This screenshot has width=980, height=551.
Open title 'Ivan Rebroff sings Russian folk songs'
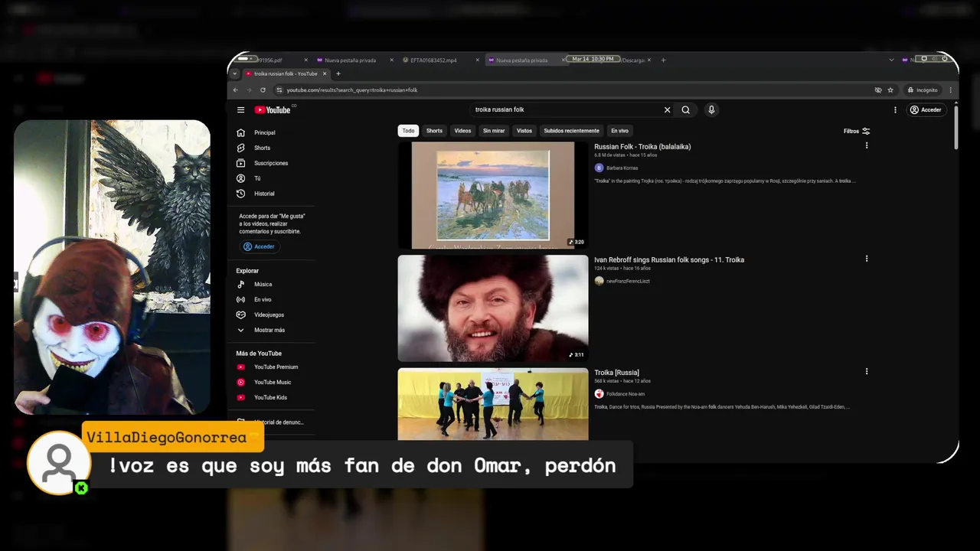(669, 259)
